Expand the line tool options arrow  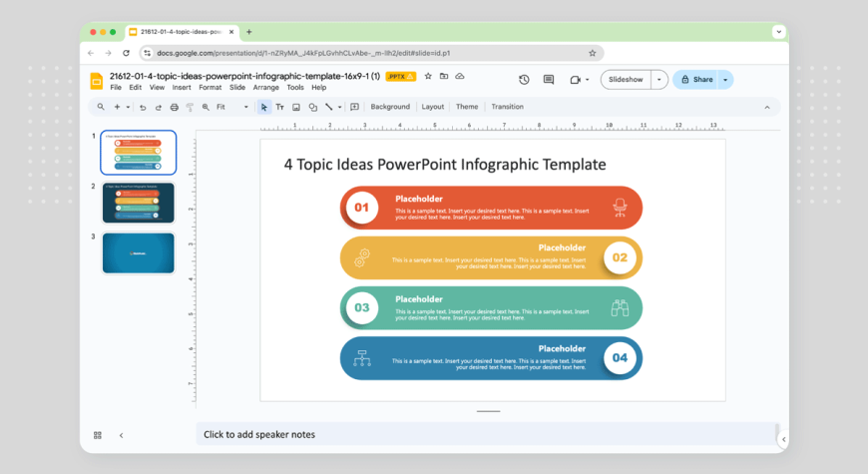339,107
